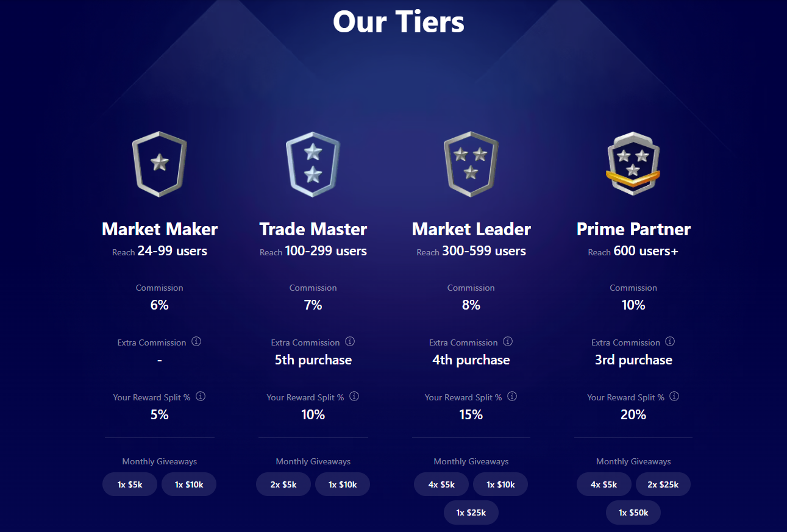
Task: Click the info icon beside Trade Master's Extra Commission
Action: click(x=350, y=342)
